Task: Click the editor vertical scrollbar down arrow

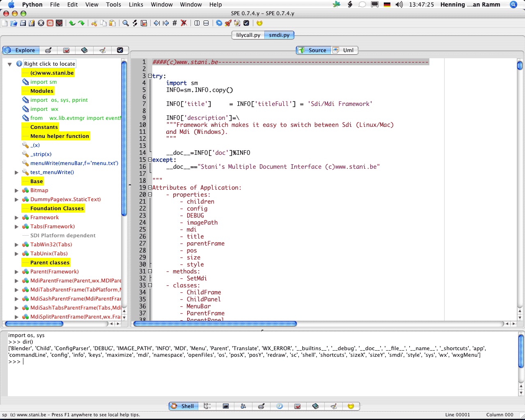Action: (x=520, y=317)
